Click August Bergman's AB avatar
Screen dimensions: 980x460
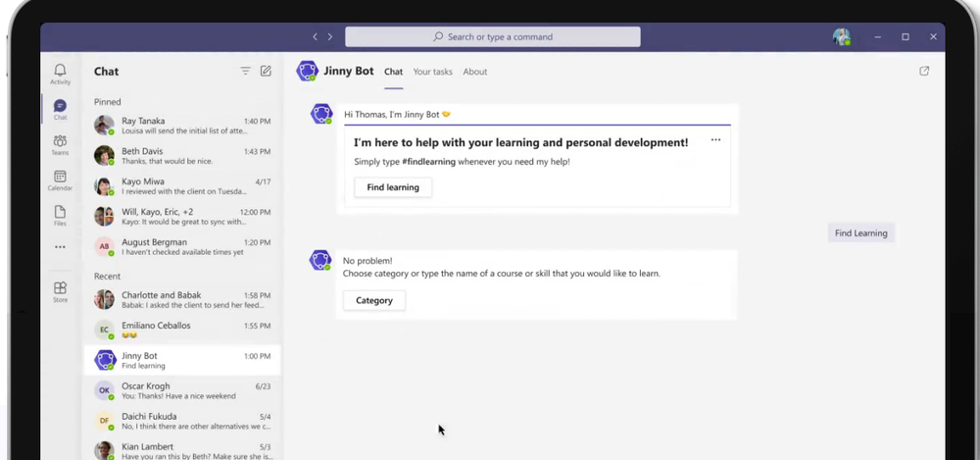[x=105, y=246]
